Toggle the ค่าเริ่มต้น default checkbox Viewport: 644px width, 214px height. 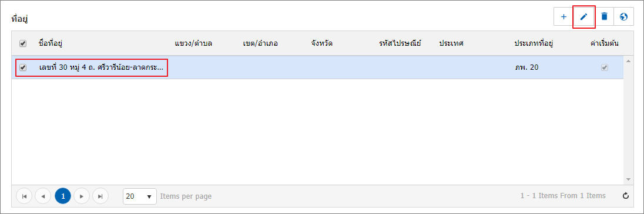(x=604, y=67)
